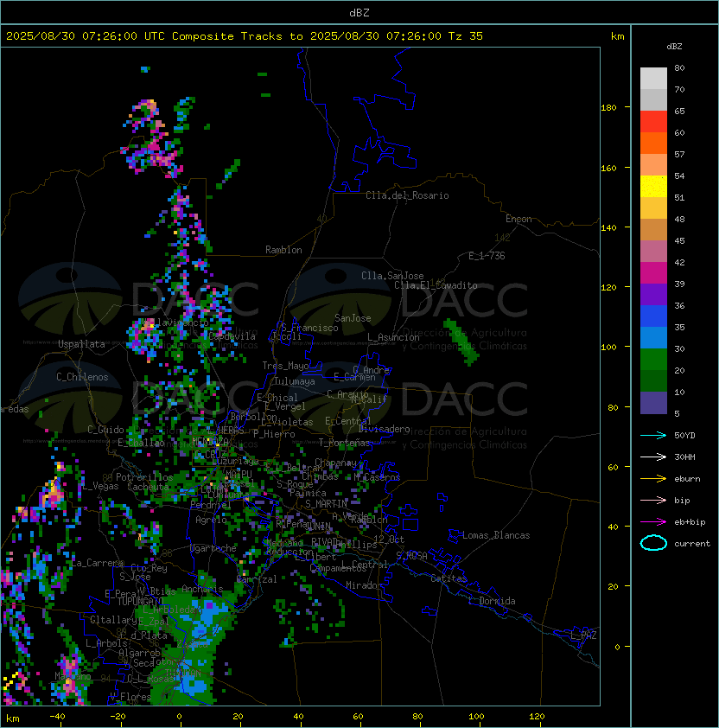Click the yellow eburn arrow in legend

tap(653, 479)
